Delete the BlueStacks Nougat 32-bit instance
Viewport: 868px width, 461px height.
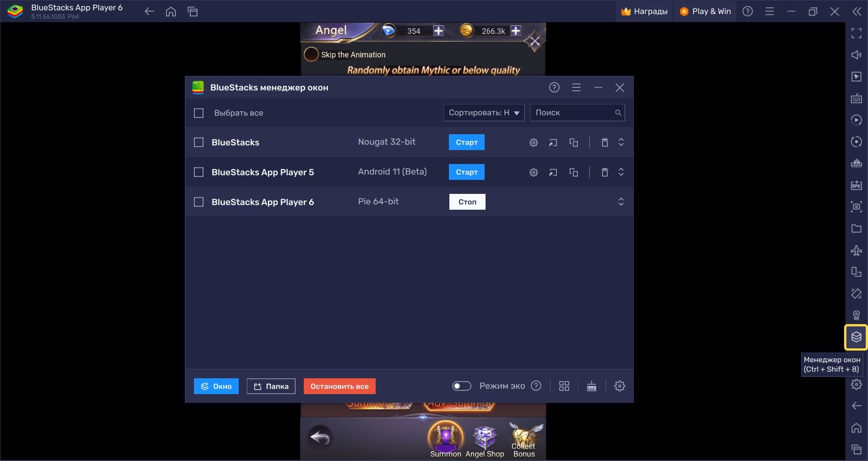(604, 143)
